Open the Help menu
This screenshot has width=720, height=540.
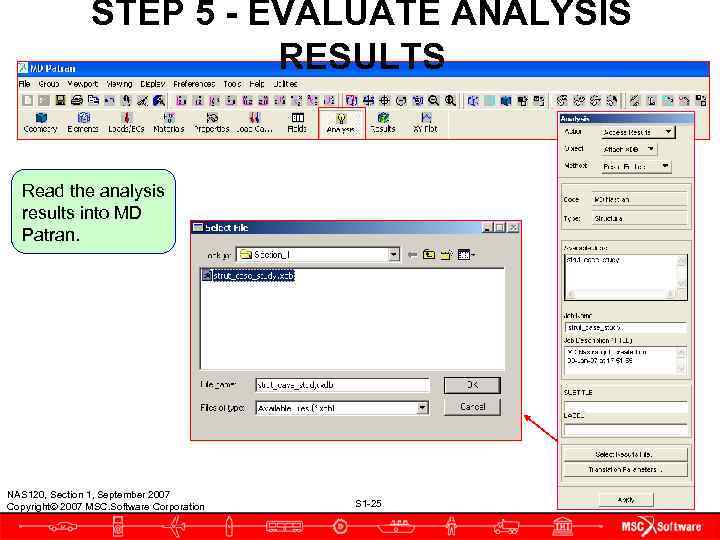tap(257, 84)
